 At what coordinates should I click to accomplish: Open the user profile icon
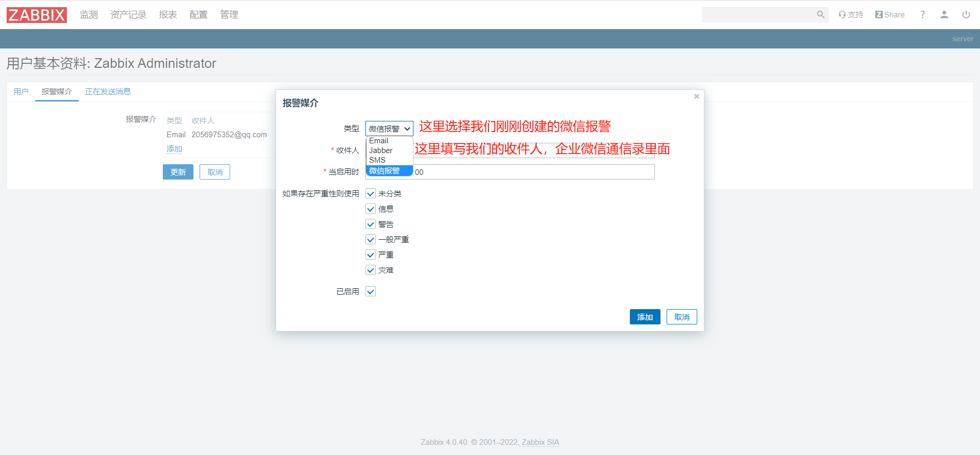tap(944, 15)
